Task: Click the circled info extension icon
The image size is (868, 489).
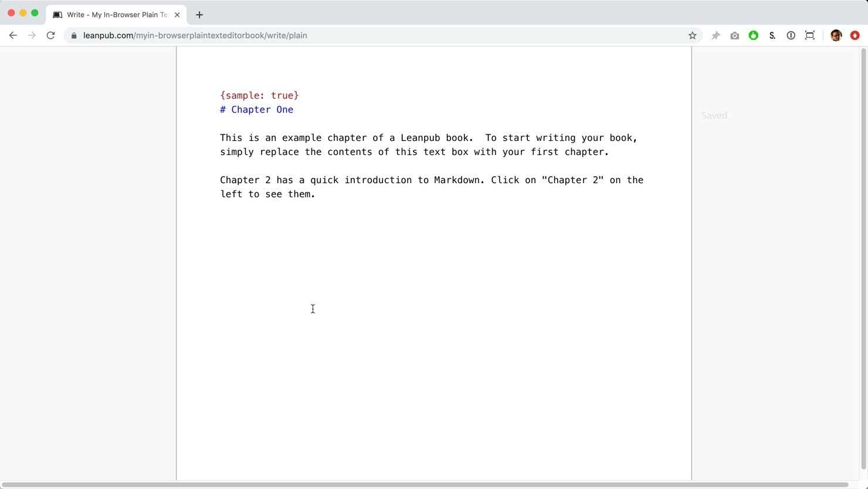Action: tap(791, 36)
